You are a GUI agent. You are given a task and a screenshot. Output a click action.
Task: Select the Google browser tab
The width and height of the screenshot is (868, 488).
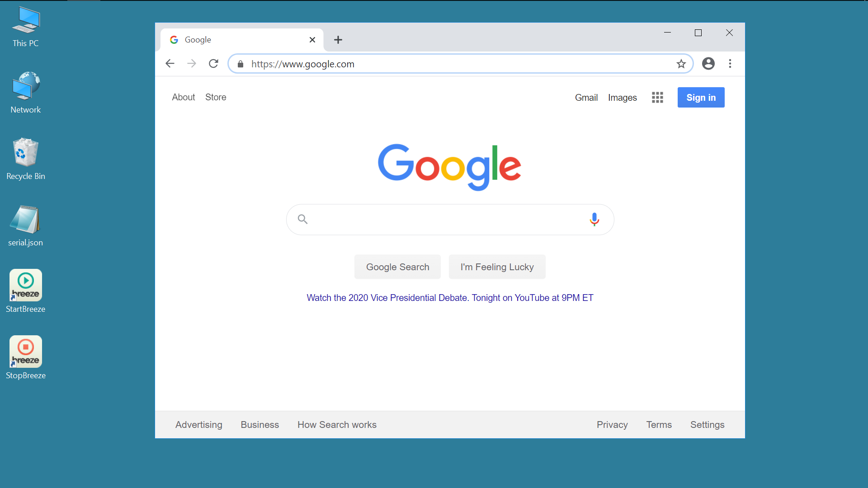pos(235,40)
